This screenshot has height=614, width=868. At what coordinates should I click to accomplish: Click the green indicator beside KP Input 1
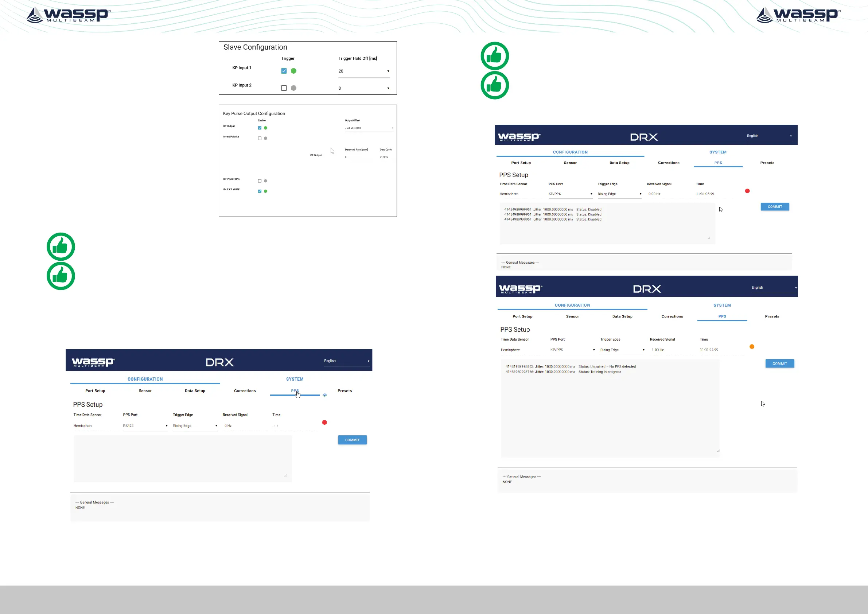coord(293,71)
